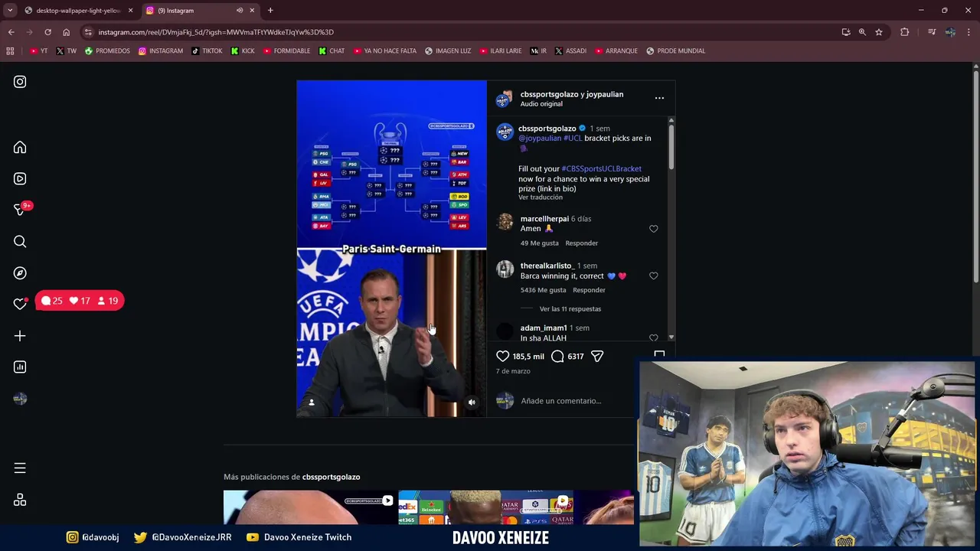Open the Notifications heart icon in the sidebar
The width and height of the screenshot is (980, 551).
[x=20, y=304]
